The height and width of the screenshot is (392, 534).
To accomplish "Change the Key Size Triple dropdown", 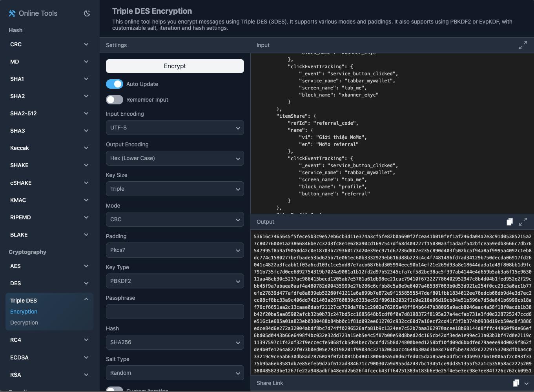I will [175, 189].
